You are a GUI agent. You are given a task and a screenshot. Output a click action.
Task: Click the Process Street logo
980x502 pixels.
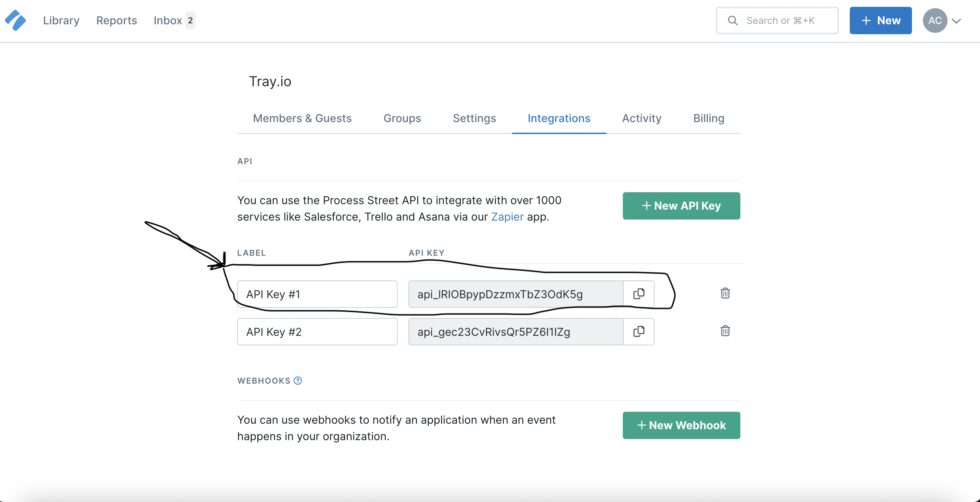(15, 20)
